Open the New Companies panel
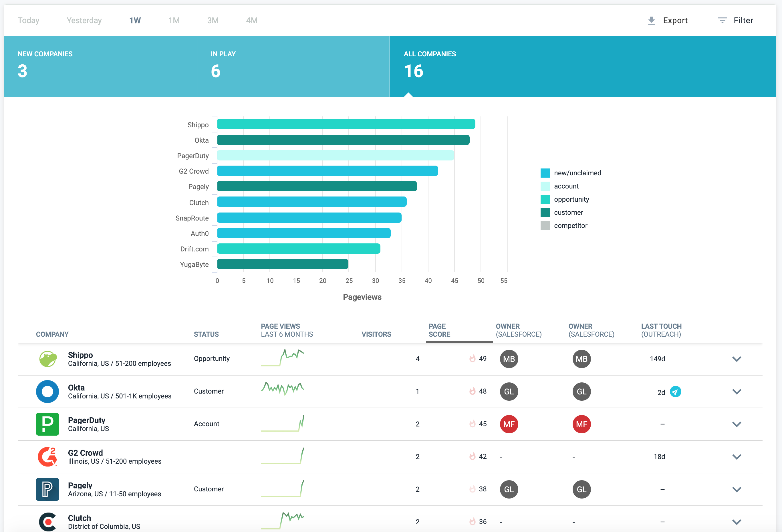Image resolution: width=782 pixels, height=532 pixels. coord(100,66)
